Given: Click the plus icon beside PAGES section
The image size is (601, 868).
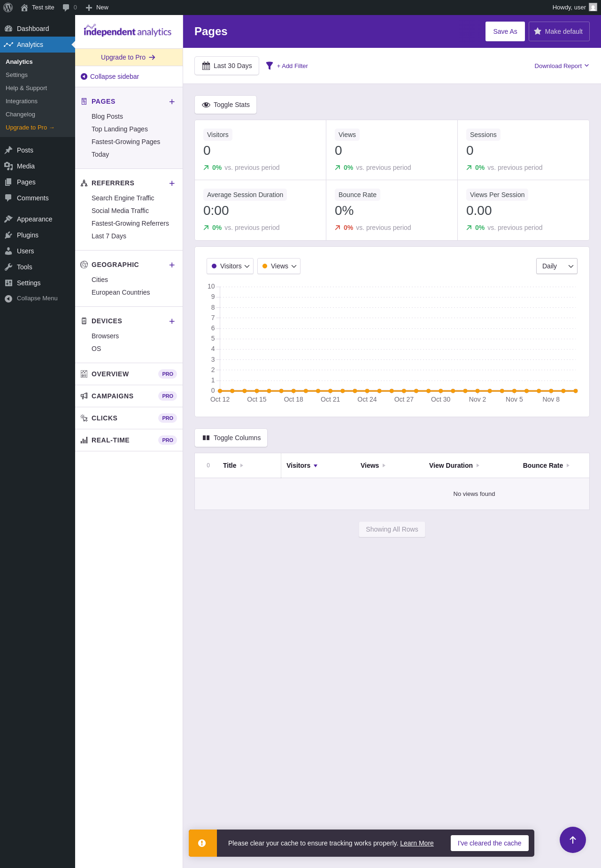Looking at the screenshot, I should coord(172,102).
